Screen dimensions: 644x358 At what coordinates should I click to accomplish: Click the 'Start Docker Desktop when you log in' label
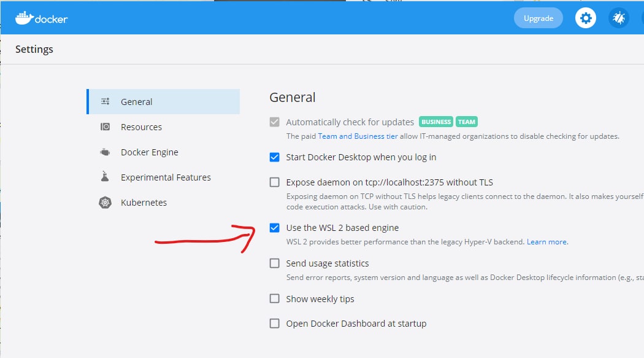(x=361, y=157)
